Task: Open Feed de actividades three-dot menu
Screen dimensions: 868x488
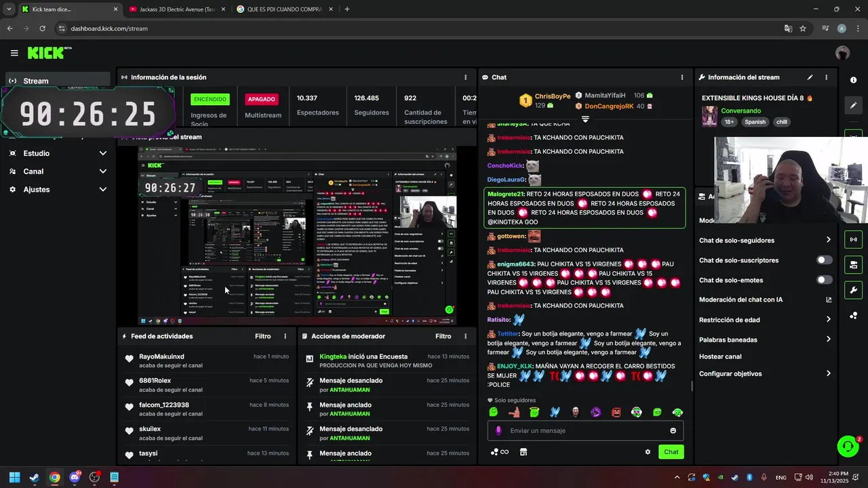Action: tap(285, 336)
